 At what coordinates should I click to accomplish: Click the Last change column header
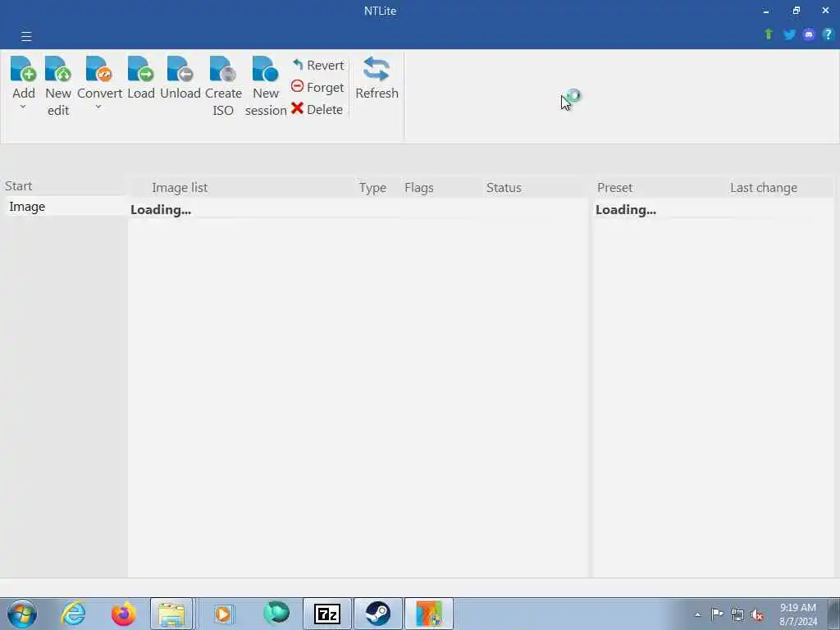(x=764, y=188)
